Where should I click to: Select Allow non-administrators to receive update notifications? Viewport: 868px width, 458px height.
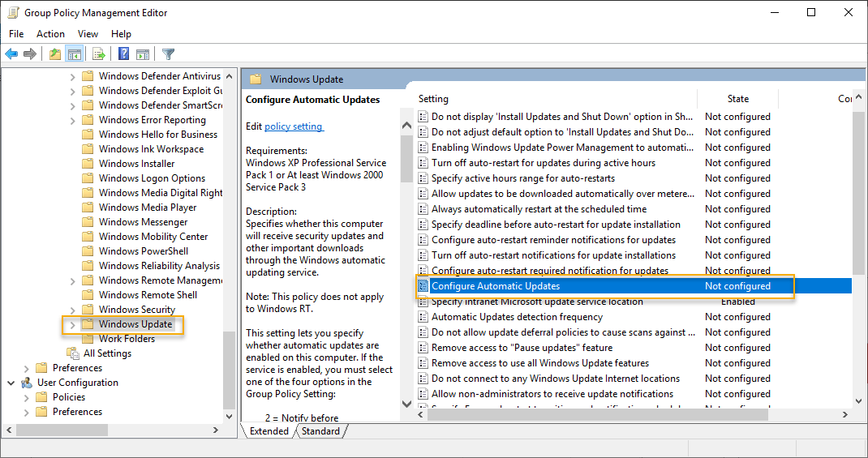[x=552, y=394]
